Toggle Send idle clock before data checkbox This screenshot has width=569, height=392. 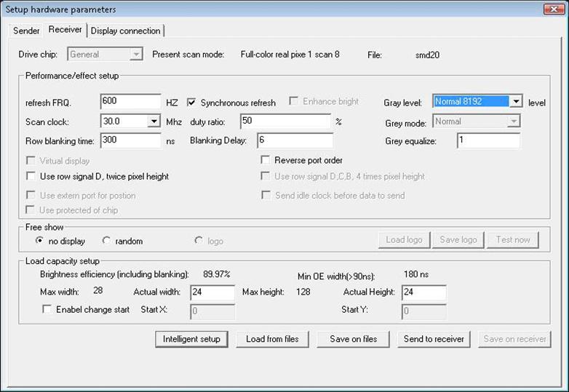(266, 196)
